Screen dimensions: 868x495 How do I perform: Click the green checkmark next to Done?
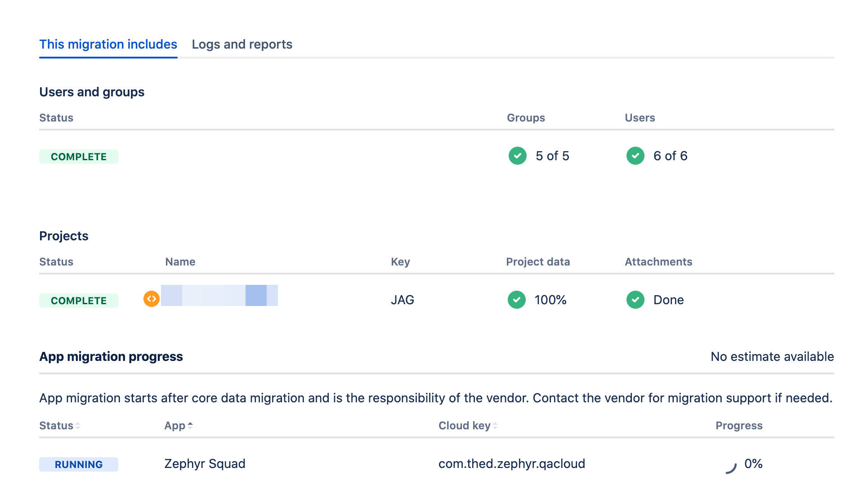(x=635, y=300)
